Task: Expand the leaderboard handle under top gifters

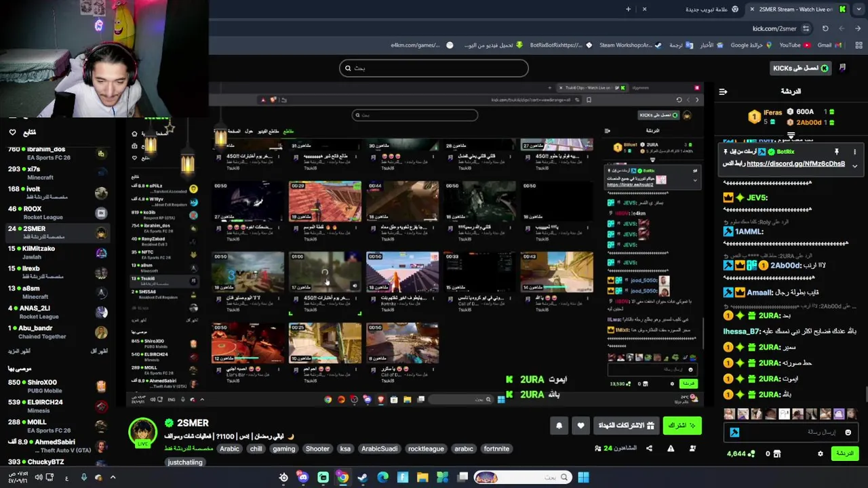Action: pos(791,136)
